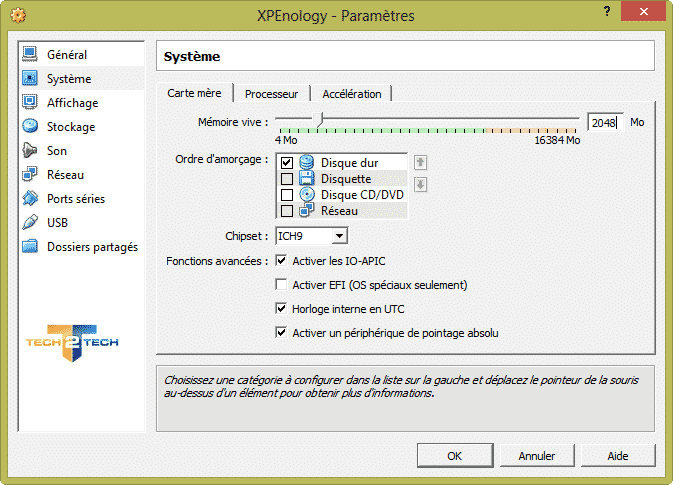The width and height of the screenshot is (673, 485).
Task: Enable Disque CD/DVD boot checkbox
Action: (x=287, y=195)
